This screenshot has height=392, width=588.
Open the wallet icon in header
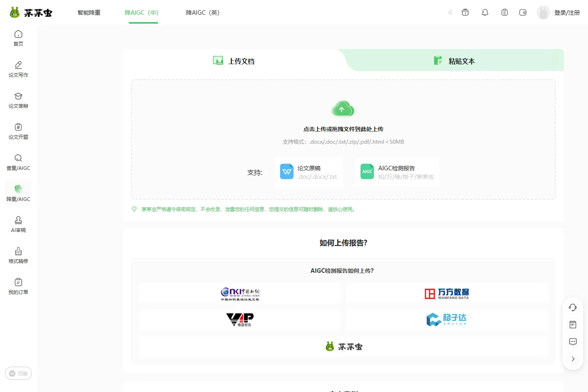click(523, 13)
